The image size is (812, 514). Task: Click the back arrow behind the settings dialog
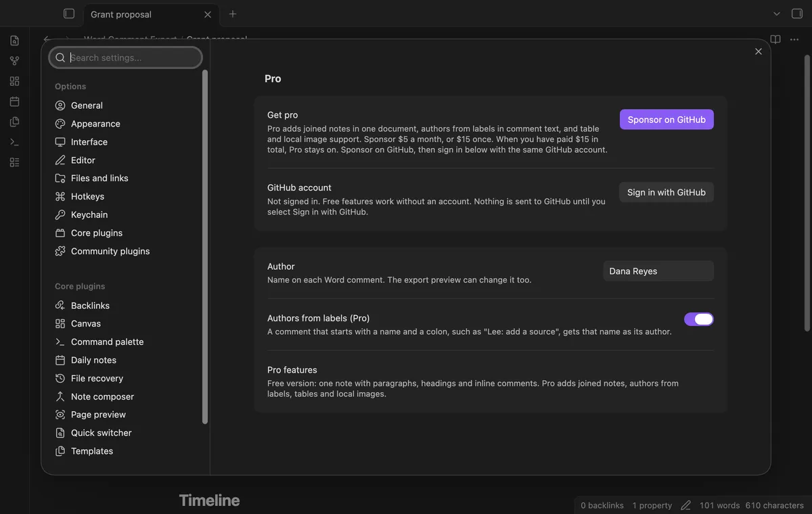[46, 39]
